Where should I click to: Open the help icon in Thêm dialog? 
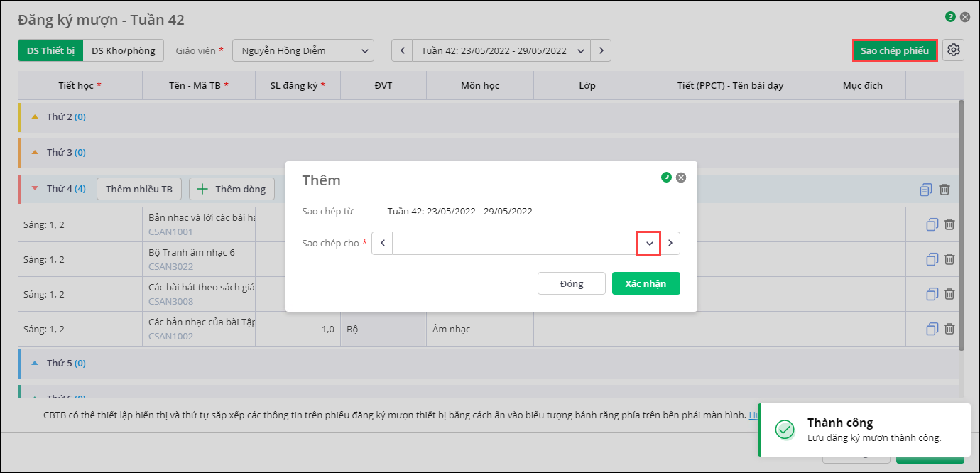coord(666,178)
